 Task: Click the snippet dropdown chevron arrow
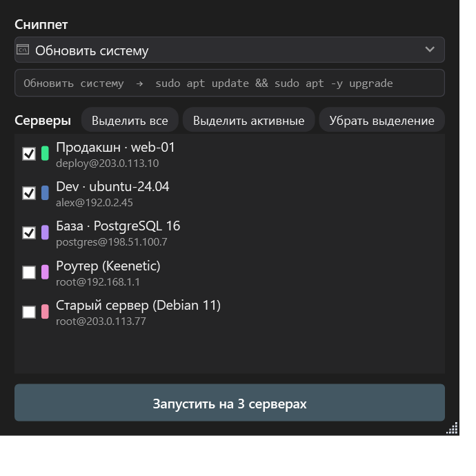click(430, 49)
